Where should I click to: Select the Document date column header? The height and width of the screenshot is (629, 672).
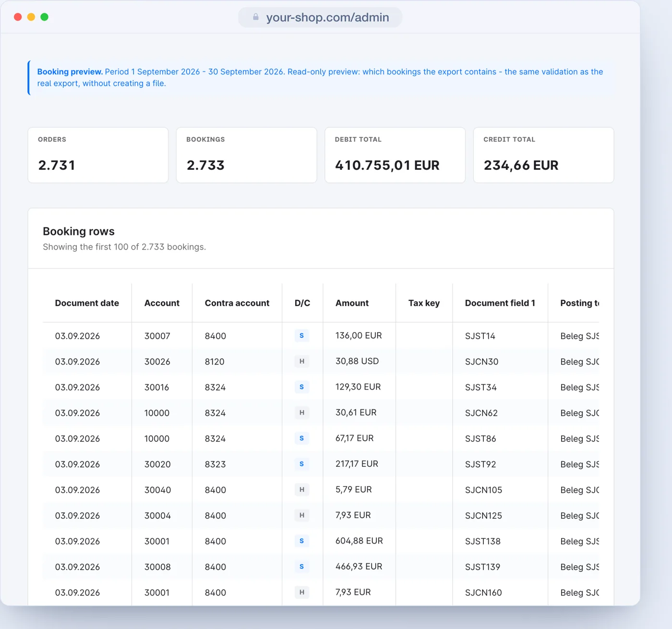(87, 303)
